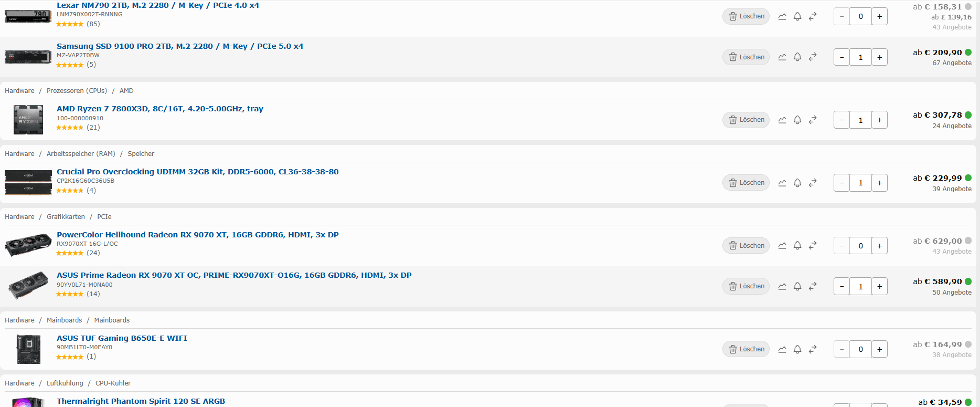The image size is (980, 407).
Task: Click bell icon on Crucial Pro row
Action: click(x=797, y=183)
